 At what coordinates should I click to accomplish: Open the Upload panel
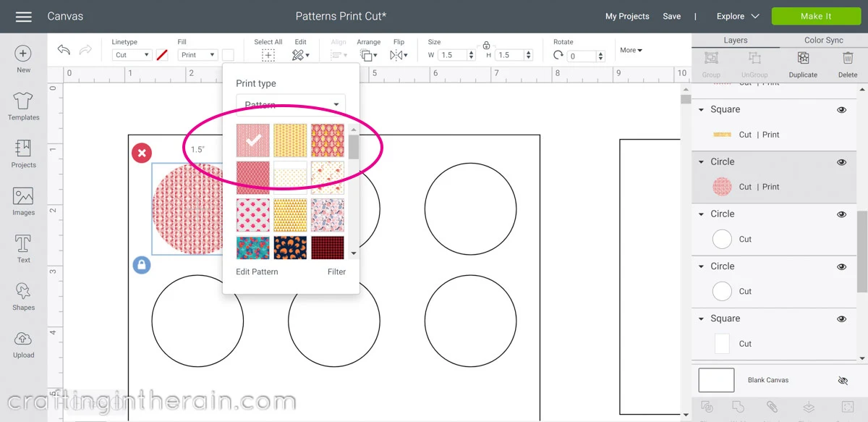pyautogui.click(x=23, y=344)
